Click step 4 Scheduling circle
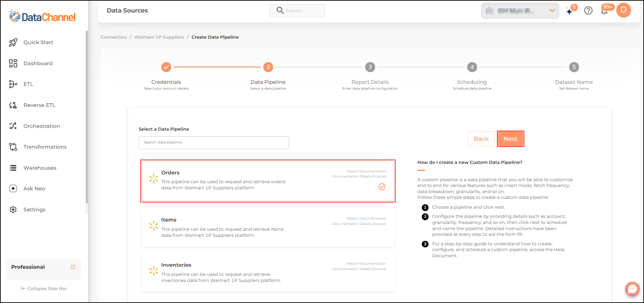The width and height of the screenshot is (644, 303). [472, 67]
